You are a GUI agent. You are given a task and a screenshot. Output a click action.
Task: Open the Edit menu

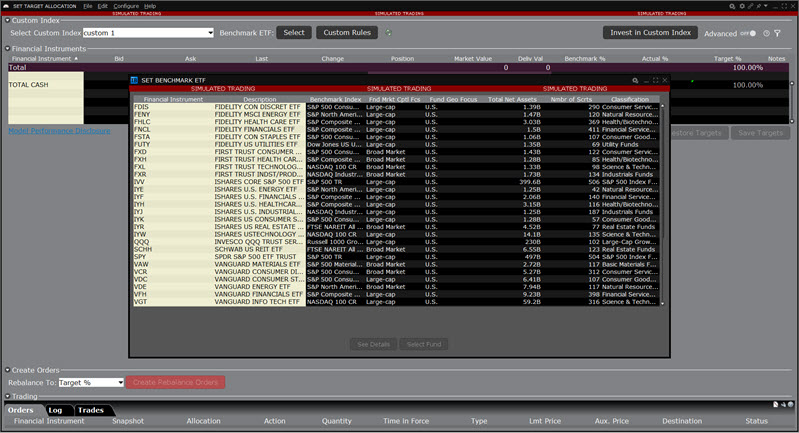click(102, 6)
